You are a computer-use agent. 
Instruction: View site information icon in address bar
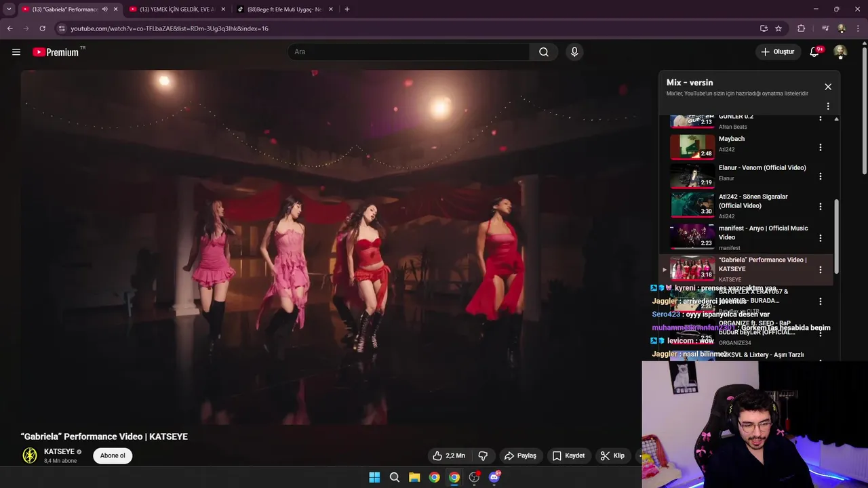[62, 28]
